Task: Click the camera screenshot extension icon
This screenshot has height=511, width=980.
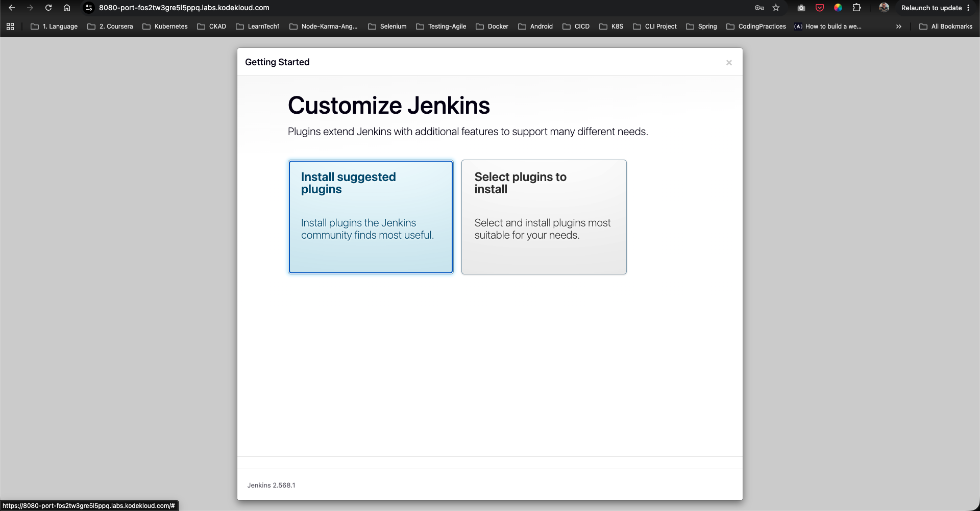Action: [x=801, y=8]
